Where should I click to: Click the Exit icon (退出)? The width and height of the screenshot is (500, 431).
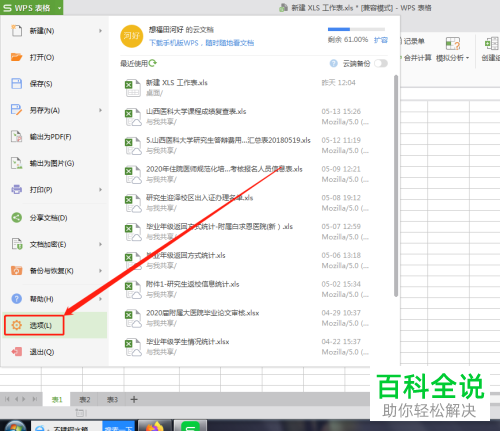[17, 352]
